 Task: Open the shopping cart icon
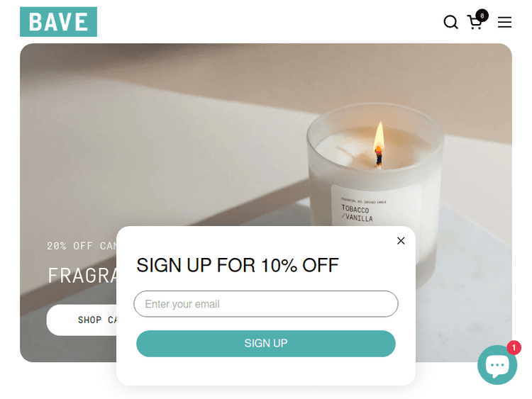point(475,23)
